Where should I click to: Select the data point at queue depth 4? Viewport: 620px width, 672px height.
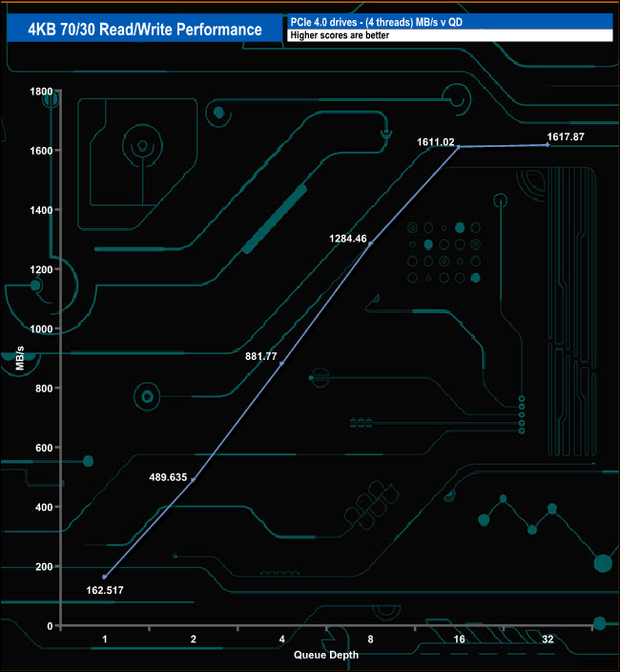click(281, 364)
